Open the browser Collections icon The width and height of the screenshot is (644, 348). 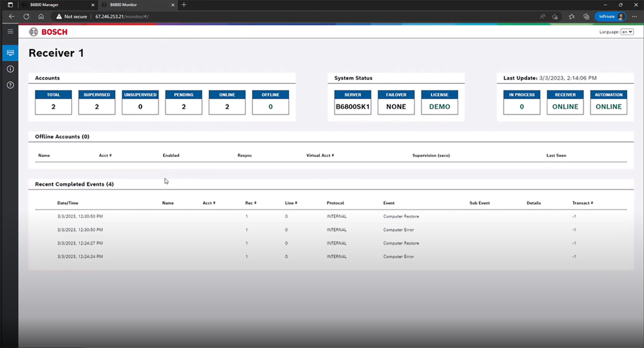pos(586,16)
